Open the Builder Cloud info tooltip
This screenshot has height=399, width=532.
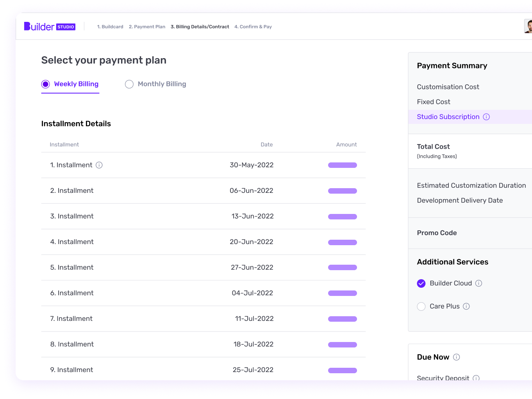(x=479, y=283)
